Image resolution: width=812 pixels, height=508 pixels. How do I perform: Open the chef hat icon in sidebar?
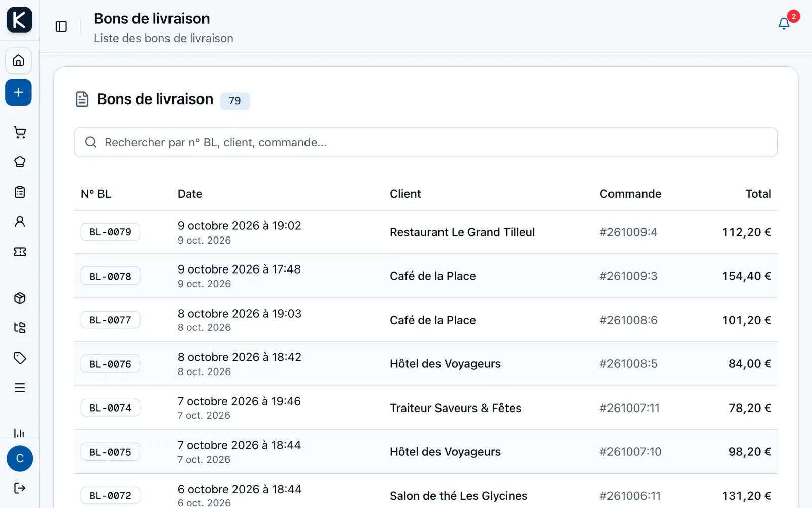click(x=20, y=162)
